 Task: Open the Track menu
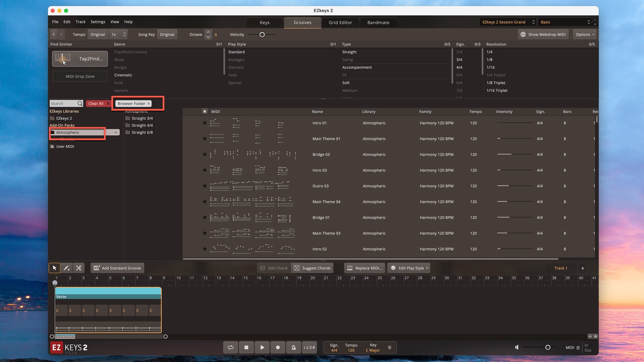80,22
